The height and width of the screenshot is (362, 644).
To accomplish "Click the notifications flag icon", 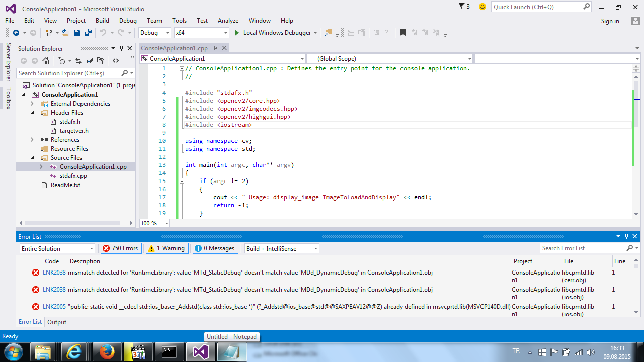I will 462,7.
